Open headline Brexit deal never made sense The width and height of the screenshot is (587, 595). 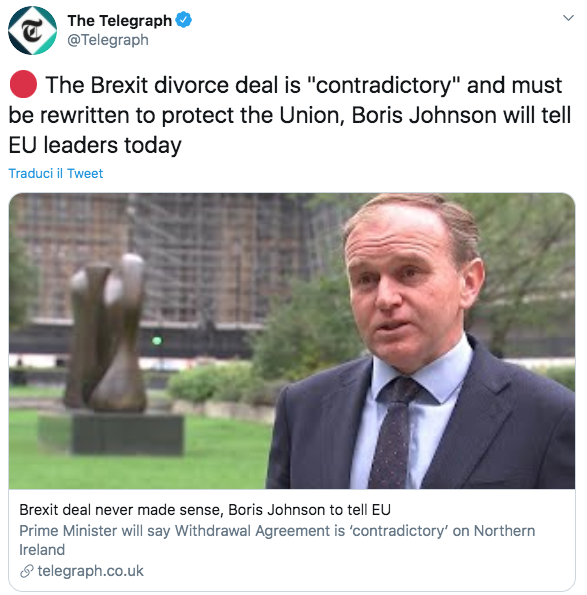point(205,510)
